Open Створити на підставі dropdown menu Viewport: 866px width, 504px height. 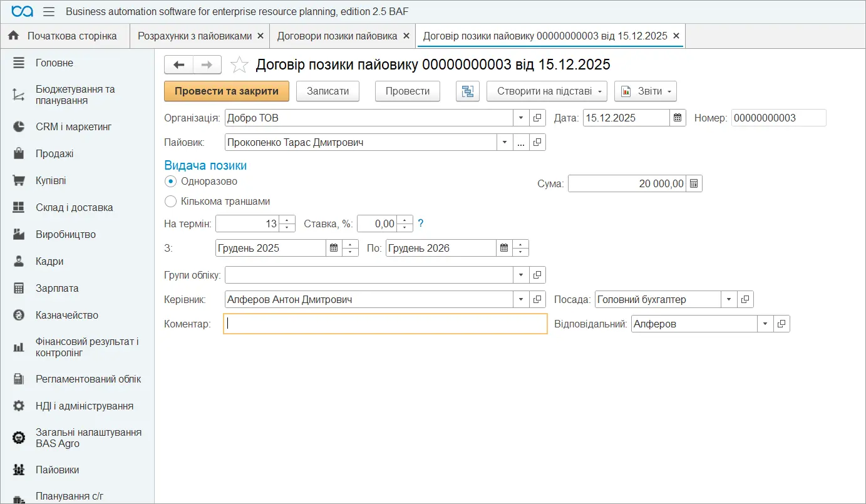coord(547,91)
